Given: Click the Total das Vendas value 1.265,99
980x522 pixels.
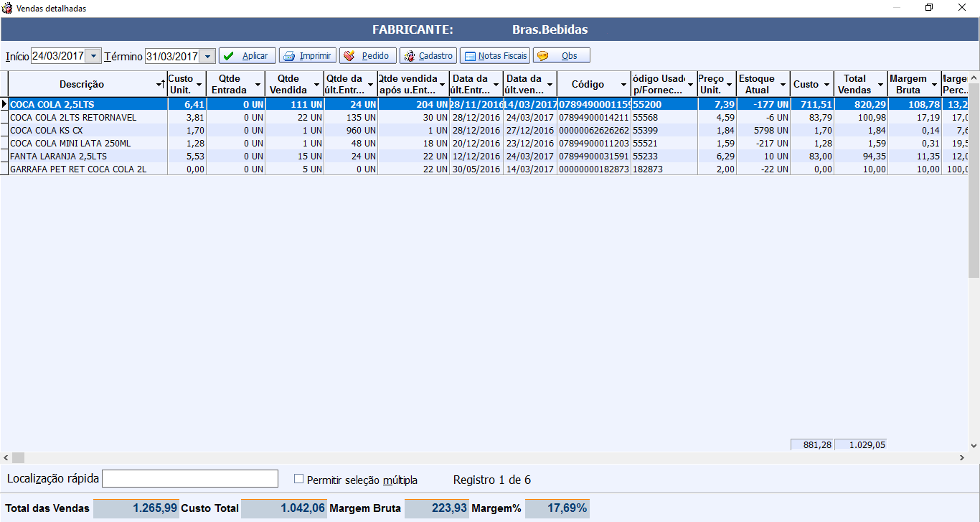Looking at the screenshot, I should pos(136,508).
